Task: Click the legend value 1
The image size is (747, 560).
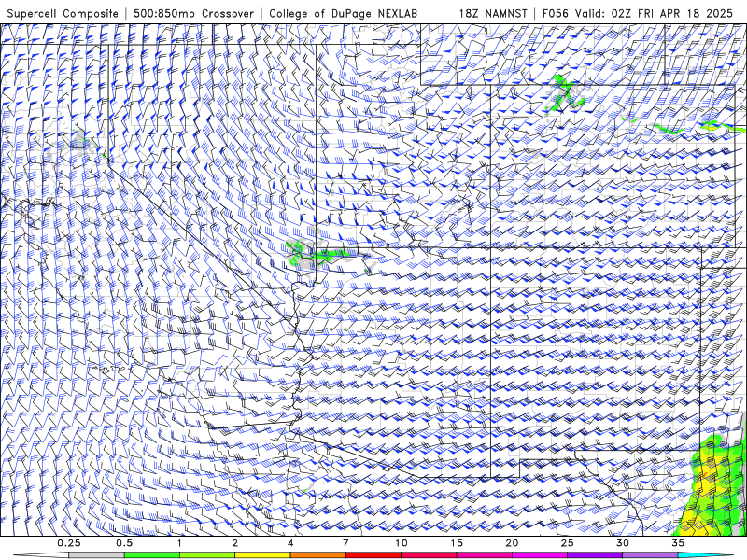Action: [x=179, y=543]
